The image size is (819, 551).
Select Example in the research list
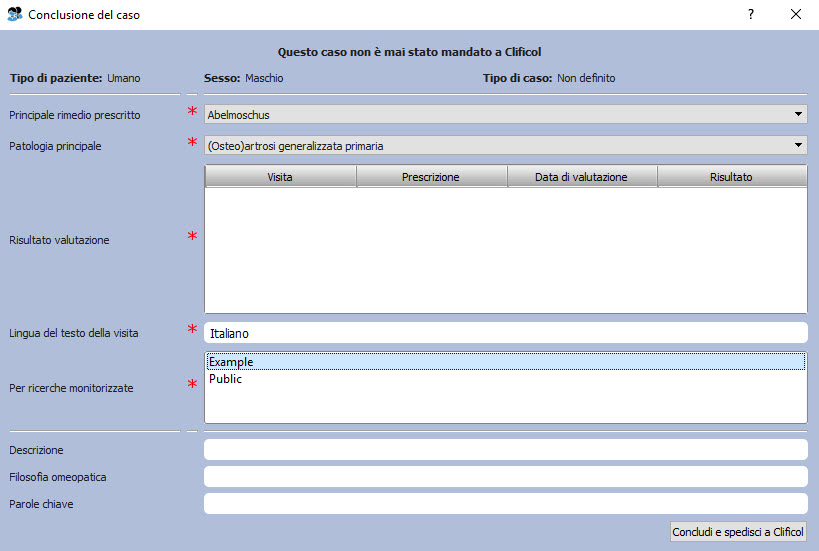point(231,362)
